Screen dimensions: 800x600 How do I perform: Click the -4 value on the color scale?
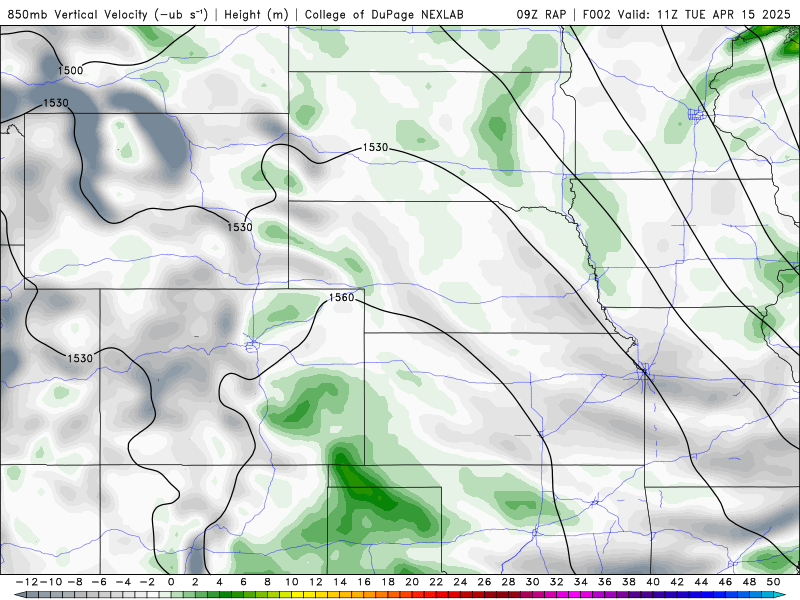(x=123, y=582)
